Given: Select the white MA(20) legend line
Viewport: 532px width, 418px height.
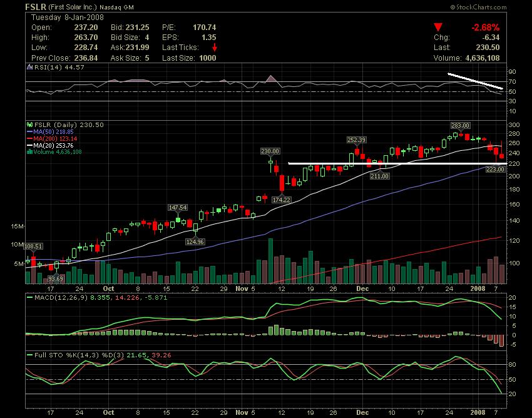Looking at the screenshot, I should pyautogui.click(x=29, y=145).
